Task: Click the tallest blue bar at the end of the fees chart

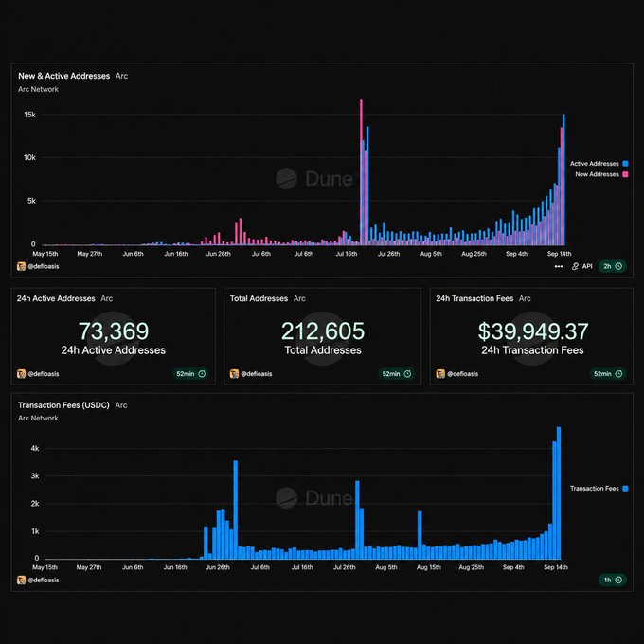Action: pyautogui.click(x=559, y=492)
